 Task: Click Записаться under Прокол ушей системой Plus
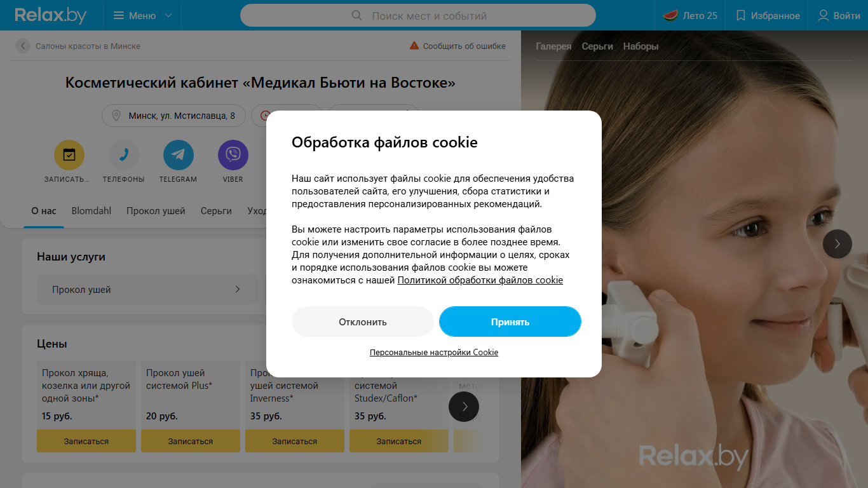[x=191, y=441]
